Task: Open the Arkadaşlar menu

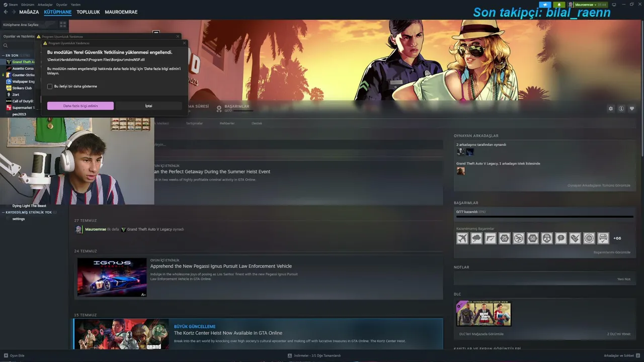Action: (x=45, y=5)
